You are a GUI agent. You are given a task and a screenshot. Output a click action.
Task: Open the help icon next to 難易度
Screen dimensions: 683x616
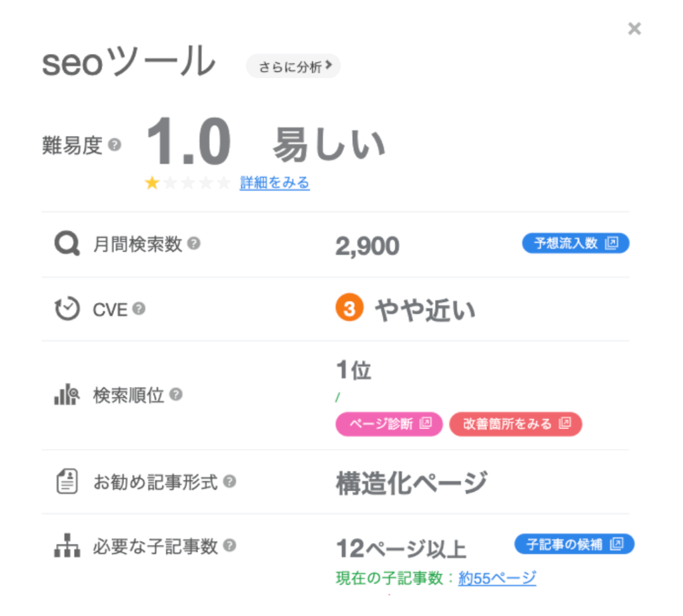pos(113,146)
